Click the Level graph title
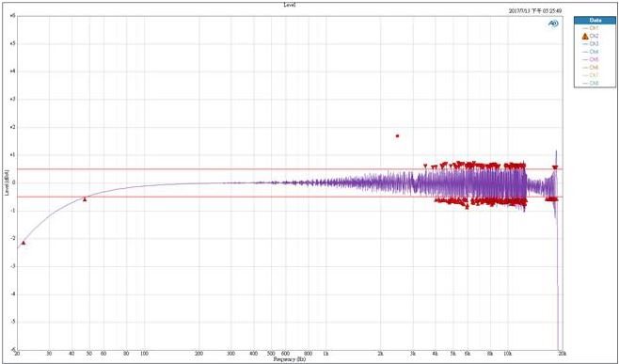The image size is (619, 364). click(290, 5)
